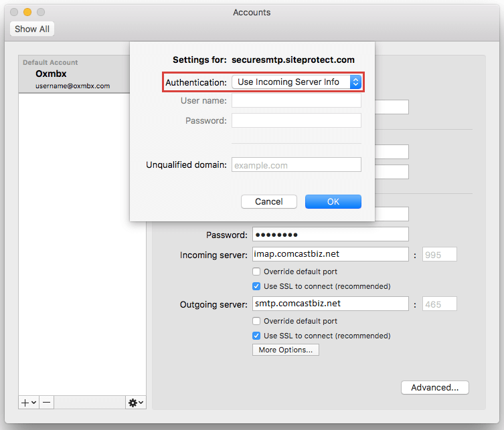The height and width of the screenshot is (430, 504).
Task: Open More Options for outgoing server
Action: [x=286, y=350]
